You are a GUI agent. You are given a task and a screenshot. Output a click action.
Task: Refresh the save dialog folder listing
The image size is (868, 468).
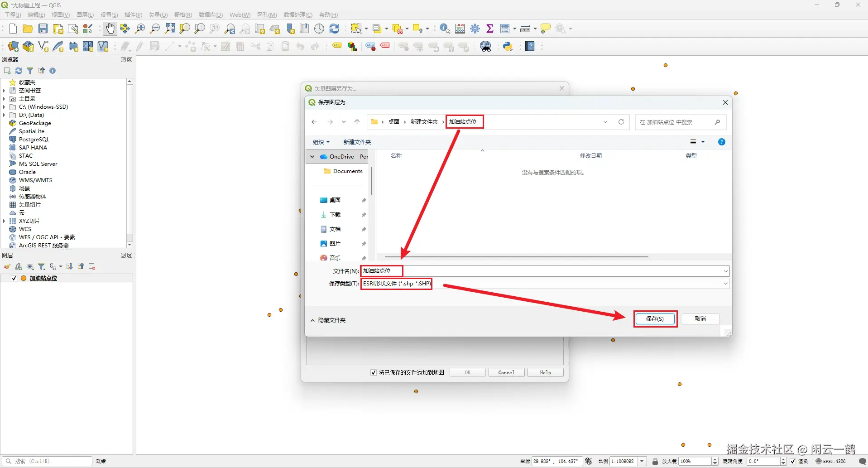click(x=621, y=122)
